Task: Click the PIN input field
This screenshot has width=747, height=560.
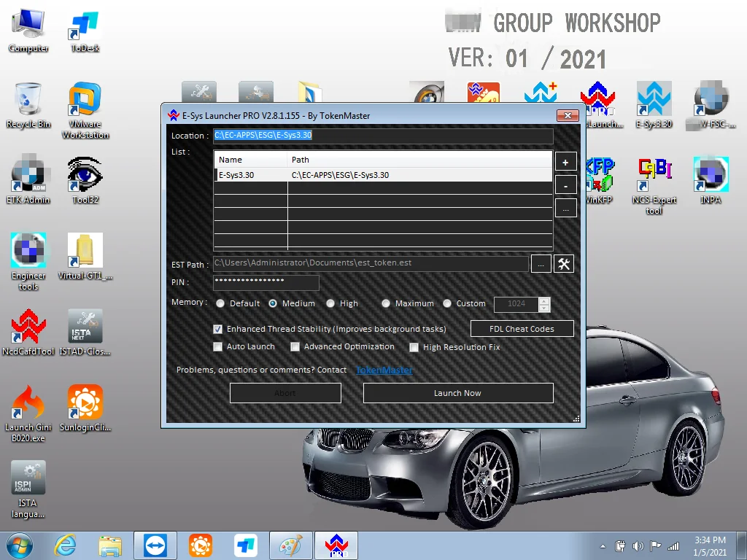Action: point(266,283)
